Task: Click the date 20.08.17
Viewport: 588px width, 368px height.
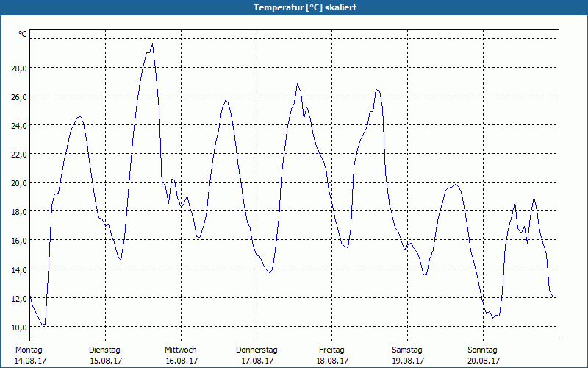Action: click(x=484, y=361)
